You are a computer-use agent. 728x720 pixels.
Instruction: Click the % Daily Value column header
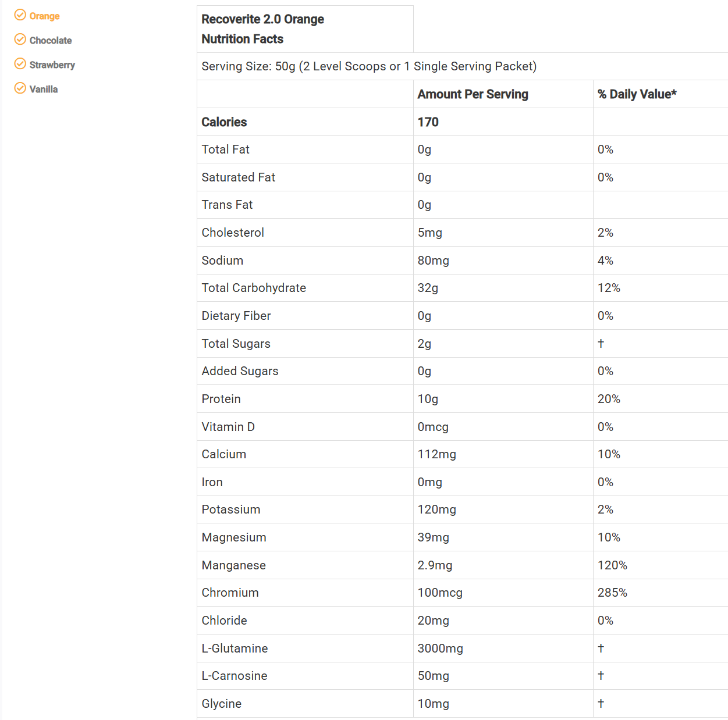(637, 94)
